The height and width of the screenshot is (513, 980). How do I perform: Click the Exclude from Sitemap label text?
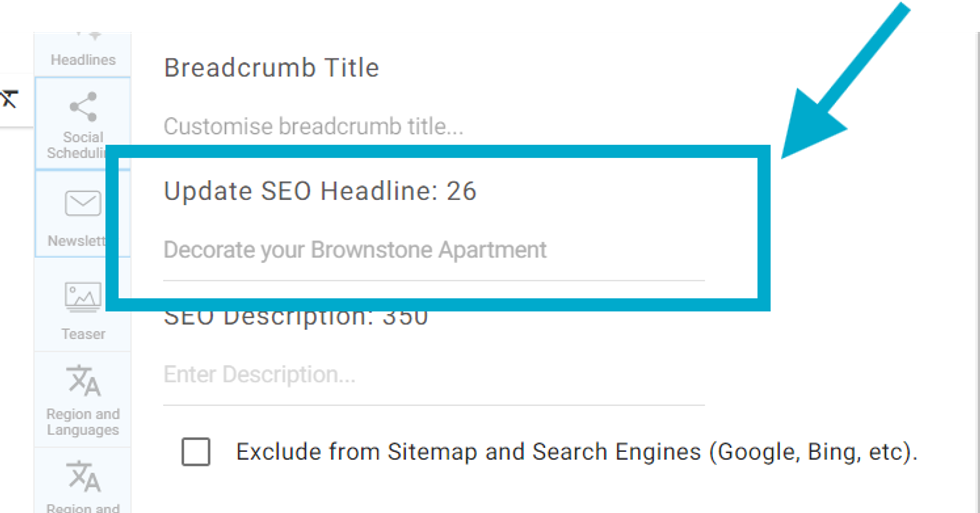[x=576, y=452]
